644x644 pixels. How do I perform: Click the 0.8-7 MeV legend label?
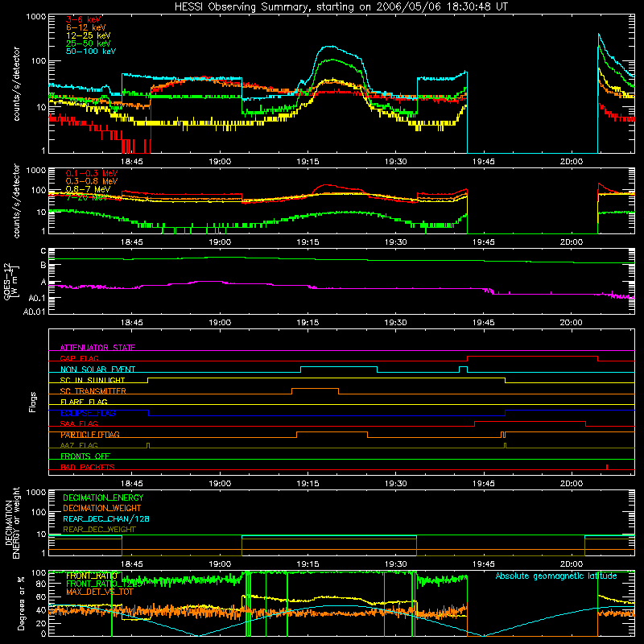(88, 189)
